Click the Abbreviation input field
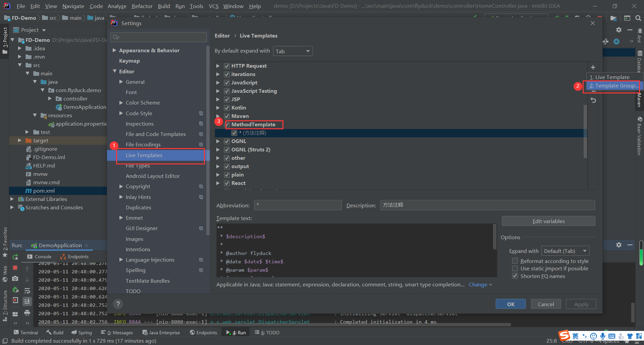This screenshot has height=345, width=644. (x=298, y=205)
